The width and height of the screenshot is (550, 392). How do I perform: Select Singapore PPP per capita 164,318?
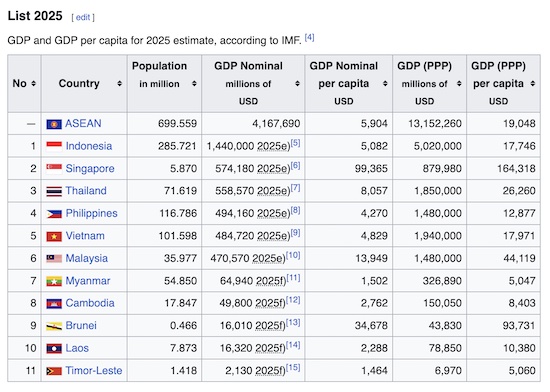(x=516, y=169)
